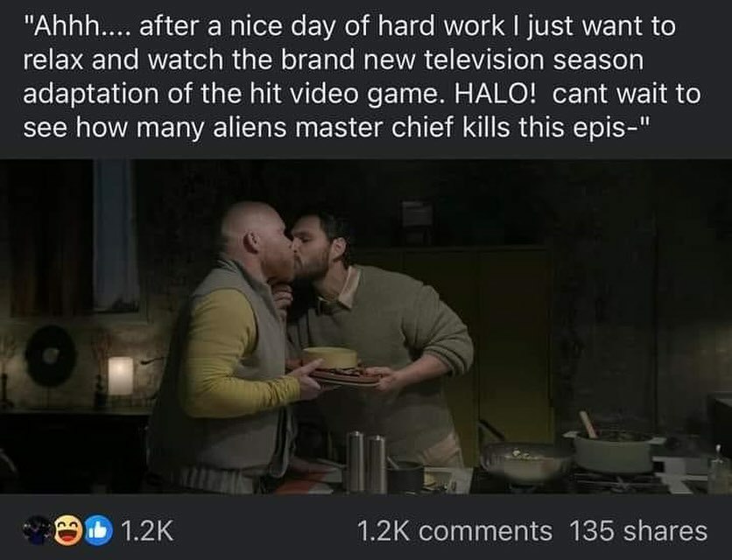Click the blue thumbs-up Like reaction icon
Viewport: 732px width, 560px height.
tap(98, 530)
